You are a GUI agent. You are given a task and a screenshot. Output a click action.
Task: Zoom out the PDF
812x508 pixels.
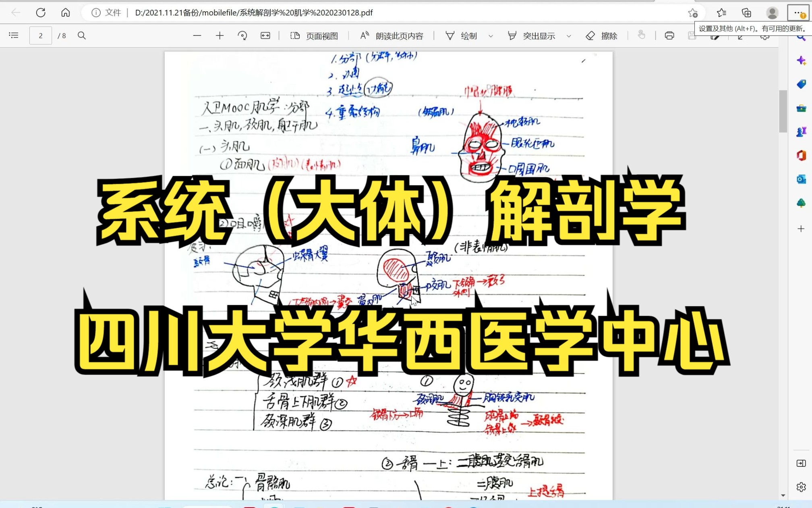[x=197, y=35]
